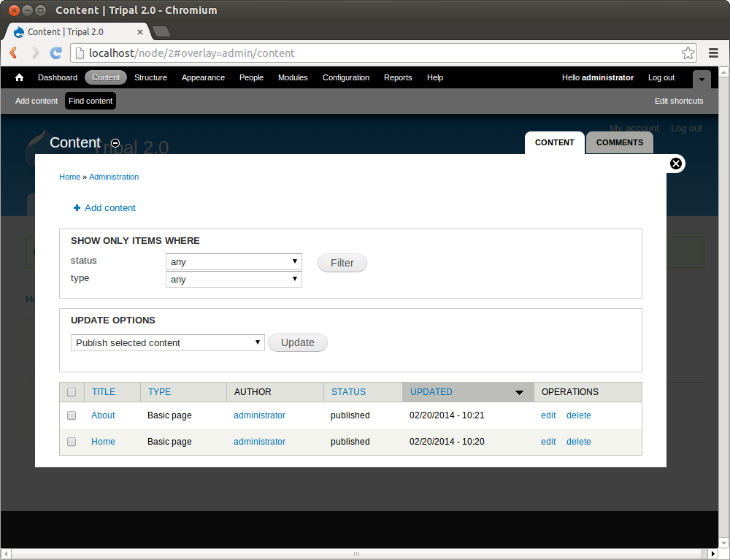Screen dimensions: 730x560
Task: Check the box for the Home row
Action: tap(72, 442)
